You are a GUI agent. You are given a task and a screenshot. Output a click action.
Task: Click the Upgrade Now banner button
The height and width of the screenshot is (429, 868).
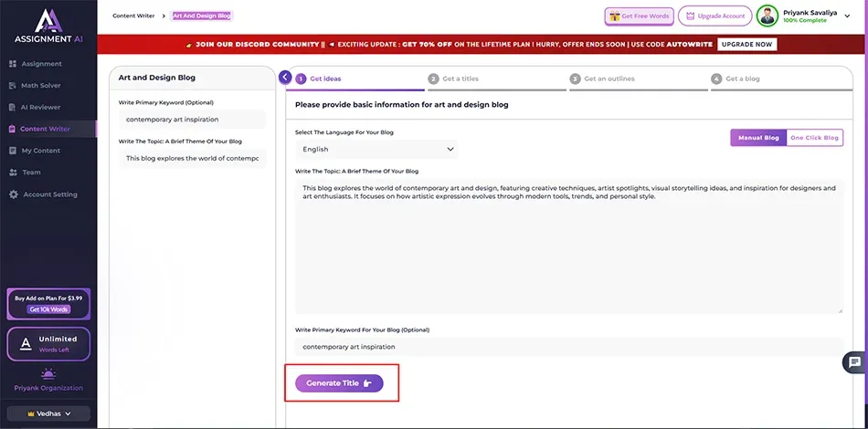point(747,44)
